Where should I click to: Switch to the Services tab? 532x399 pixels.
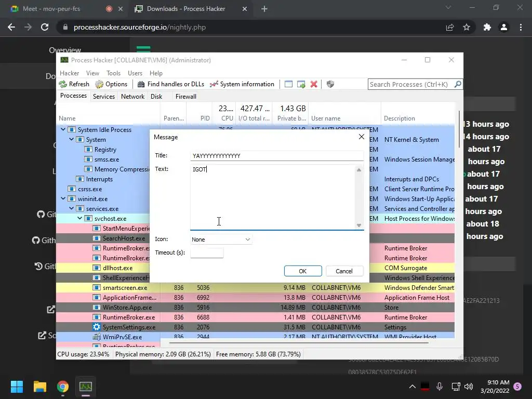pos(104,96)
